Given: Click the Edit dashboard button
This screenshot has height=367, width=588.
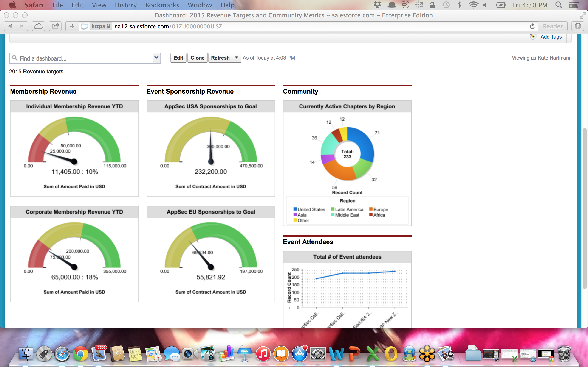Looking at the screenshot, I should tap(178, 58).
